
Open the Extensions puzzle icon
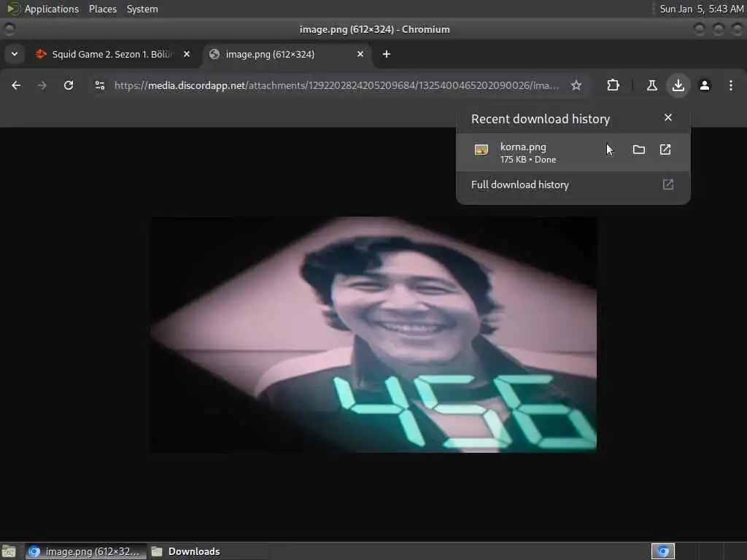(x=613, y=85)
